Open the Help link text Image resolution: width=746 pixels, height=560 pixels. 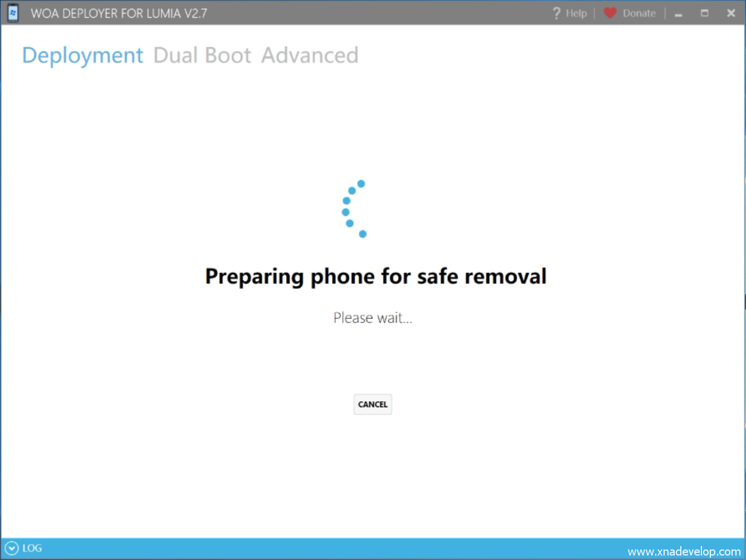point(576,13)
